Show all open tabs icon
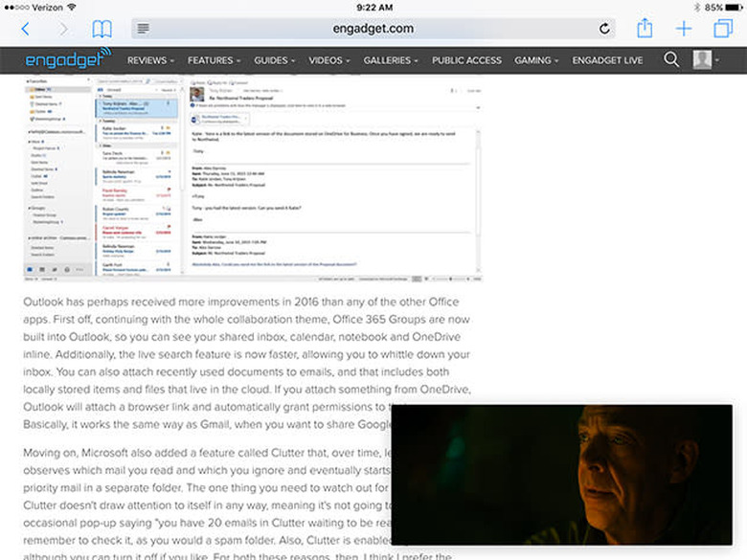 (x=722, y=29)
